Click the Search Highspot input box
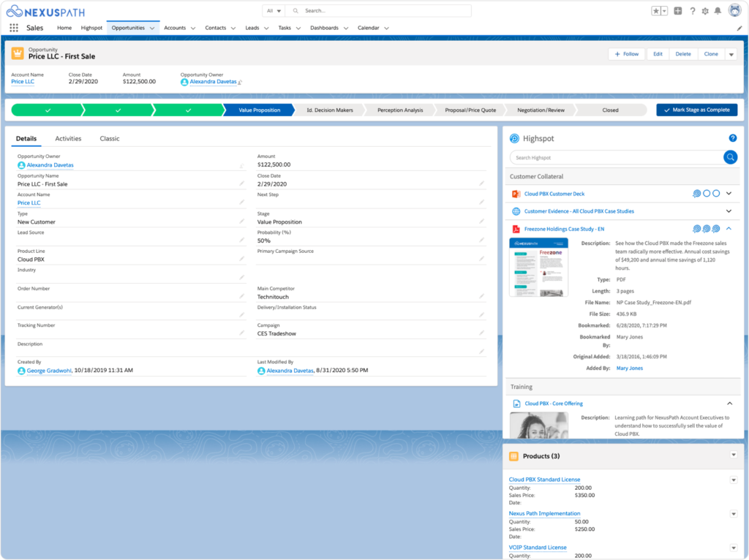 617,157
